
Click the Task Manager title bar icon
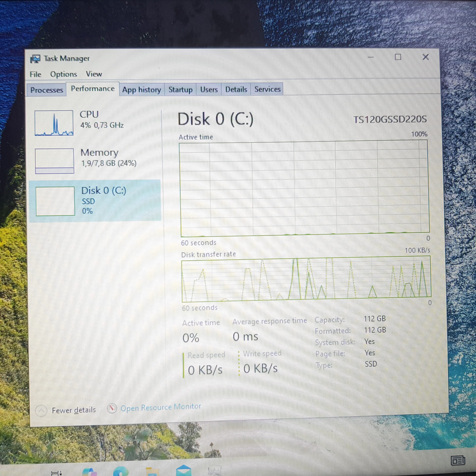coord(35,59)
